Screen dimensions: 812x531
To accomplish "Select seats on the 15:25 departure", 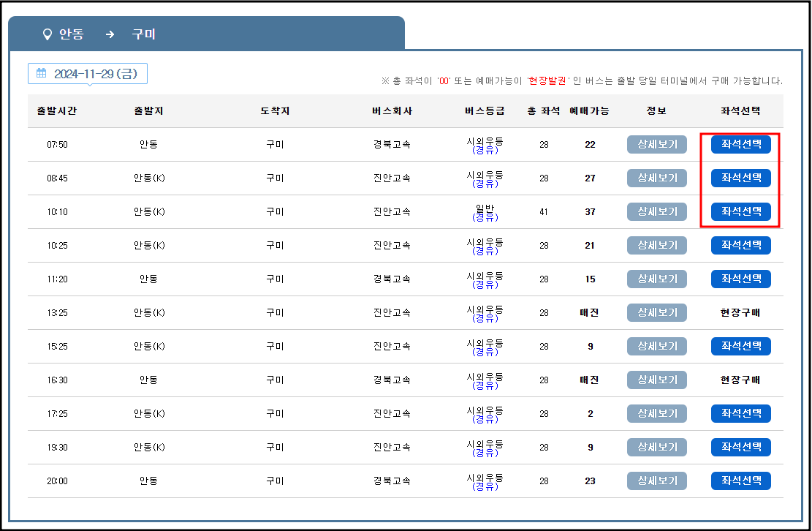I will pos(740,346).
